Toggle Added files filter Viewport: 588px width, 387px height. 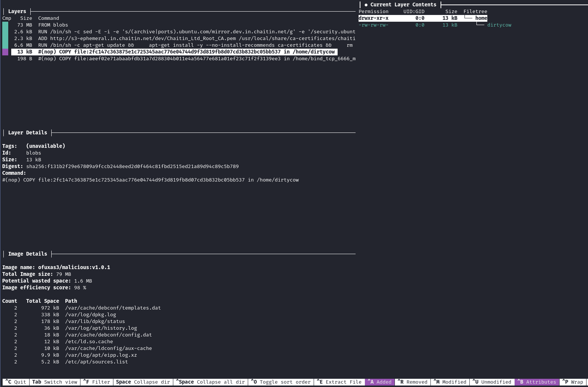coord(380,382)
